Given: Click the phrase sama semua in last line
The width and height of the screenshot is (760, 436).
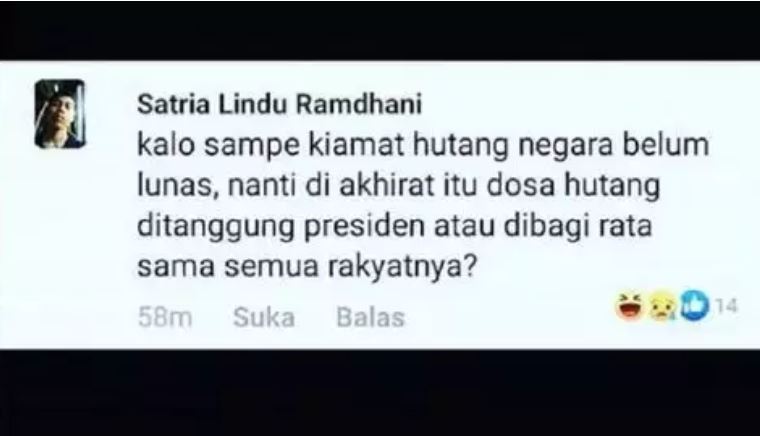Looking at the screenshot, I should (227, 267).
